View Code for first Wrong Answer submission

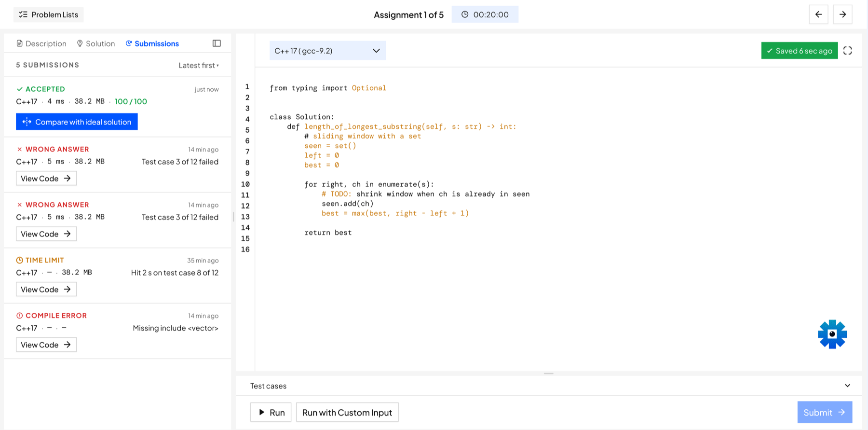point(46,179)
